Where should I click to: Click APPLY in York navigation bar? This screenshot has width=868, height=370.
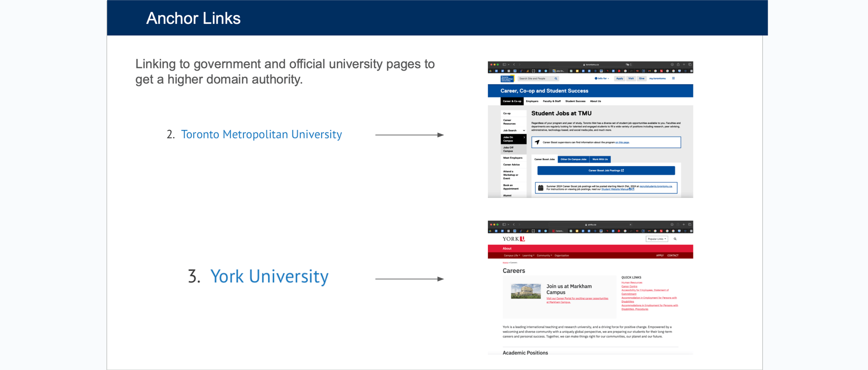[x=660, y=256]
